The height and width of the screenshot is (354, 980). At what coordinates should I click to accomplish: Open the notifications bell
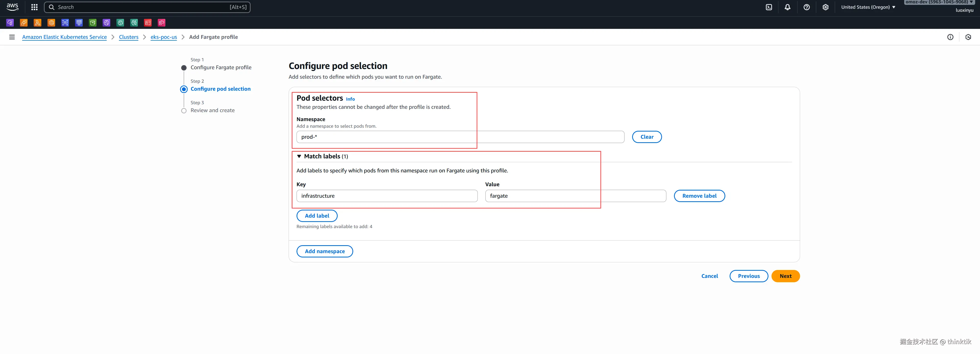788,7
